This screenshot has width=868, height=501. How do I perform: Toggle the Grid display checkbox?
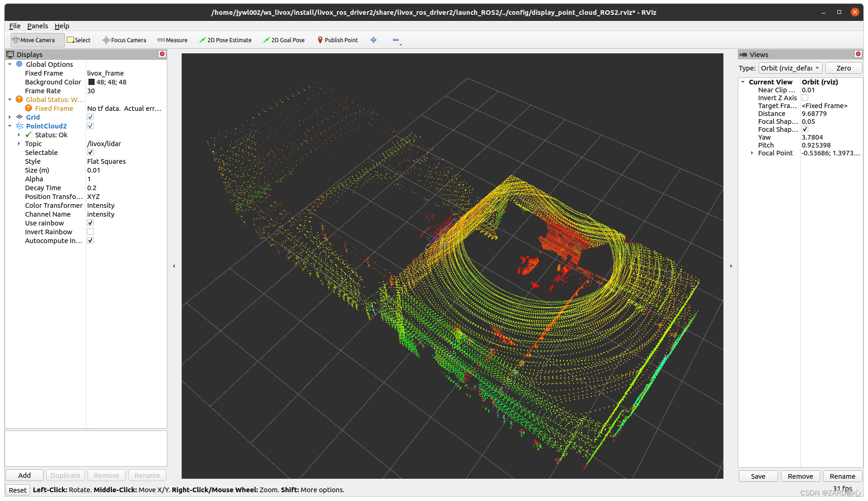(x=90, y=117)
